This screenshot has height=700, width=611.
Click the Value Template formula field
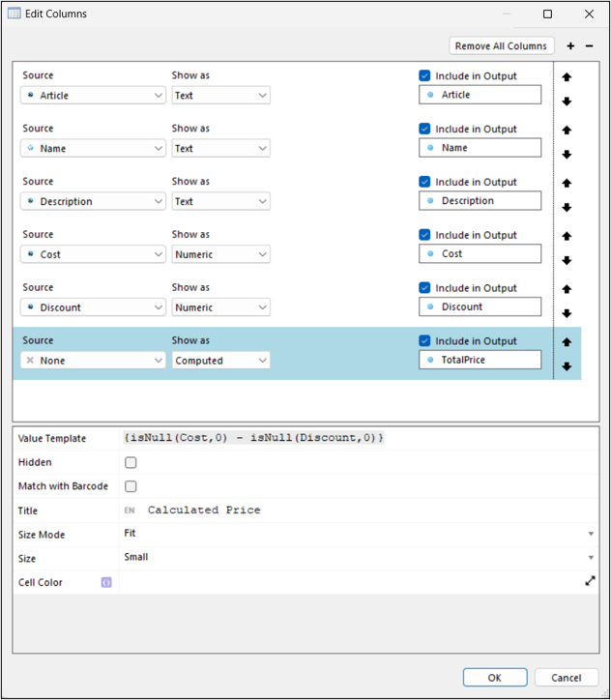coord(358,438)
